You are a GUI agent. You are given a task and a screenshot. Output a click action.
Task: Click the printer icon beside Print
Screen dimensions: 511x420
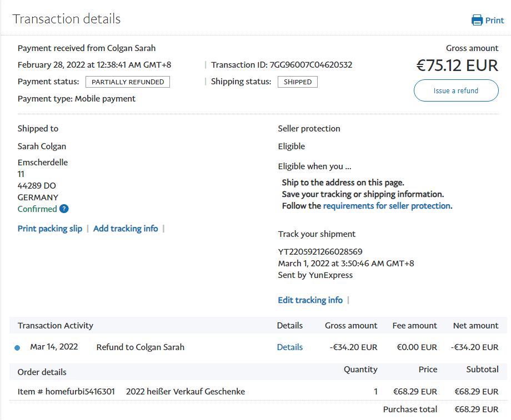coord(477,21)
